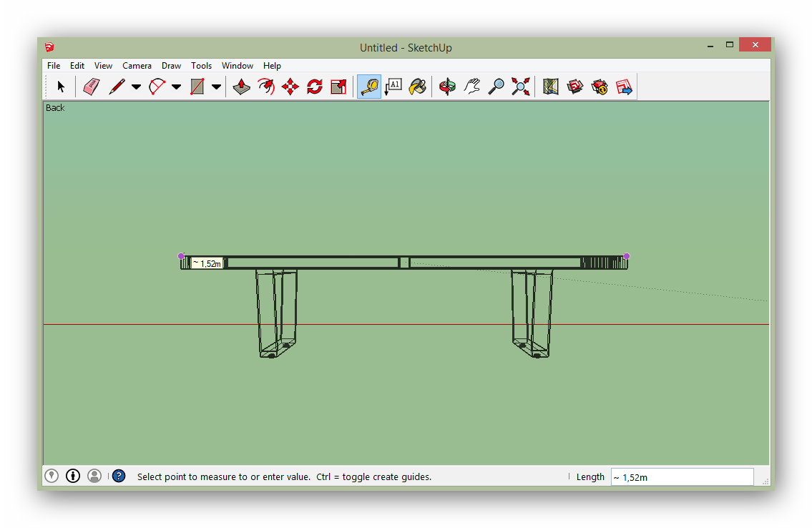Click the Paint Bucket tool
812x528 pixels.
[x=417, y=87]
